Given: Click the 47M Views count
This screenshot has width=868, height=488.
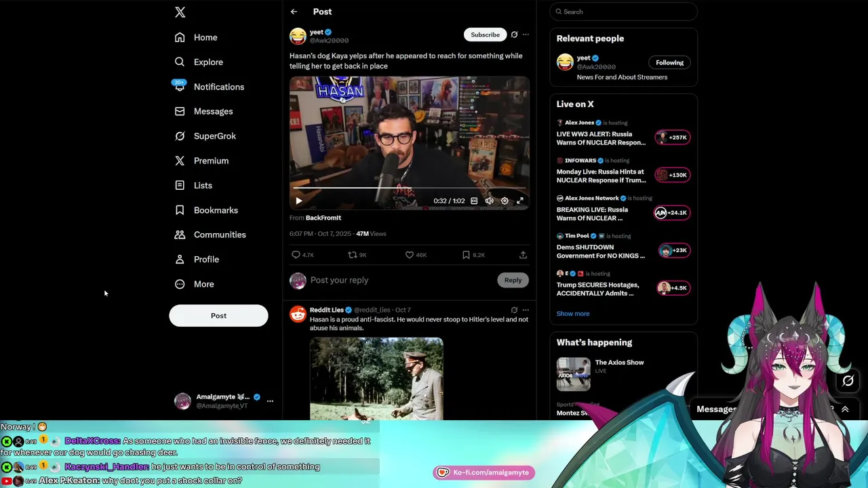Looking at the screenshot, I should (371, 234).
